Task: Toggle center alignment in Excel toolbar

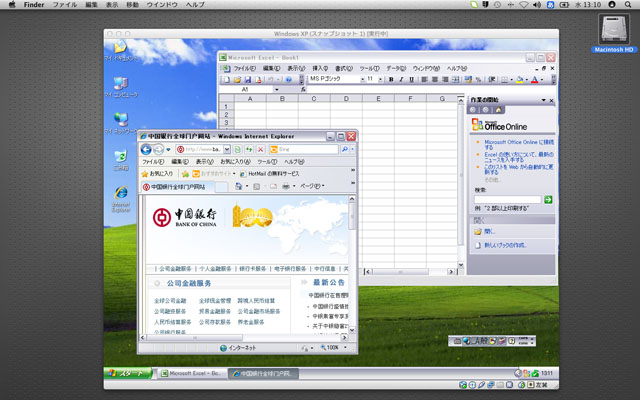Action: tap(435, 80)
